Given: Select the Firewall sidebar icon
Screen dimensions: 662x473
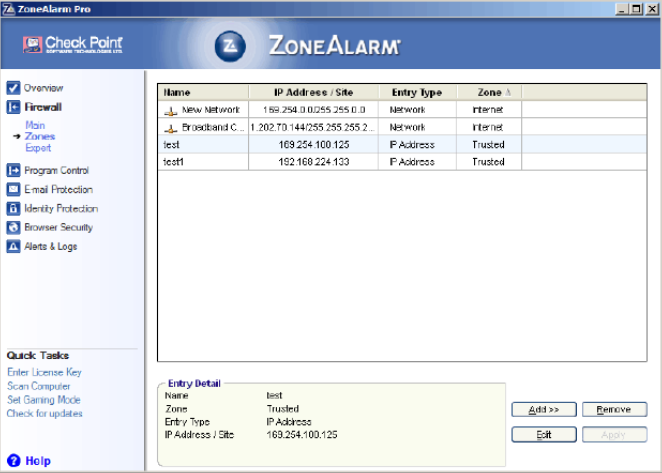Looking at the screenshot, I should [x=13, y=107].
